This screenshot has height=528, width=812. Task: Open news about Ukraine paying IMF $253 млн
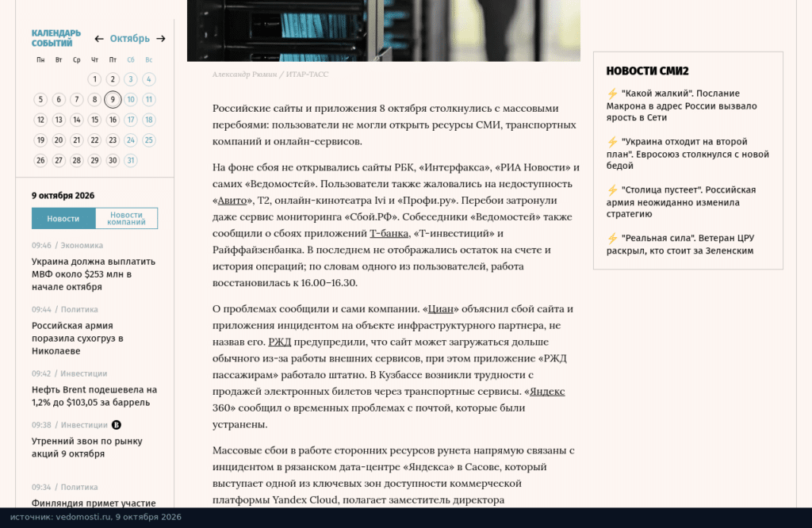tap(94, 274)
